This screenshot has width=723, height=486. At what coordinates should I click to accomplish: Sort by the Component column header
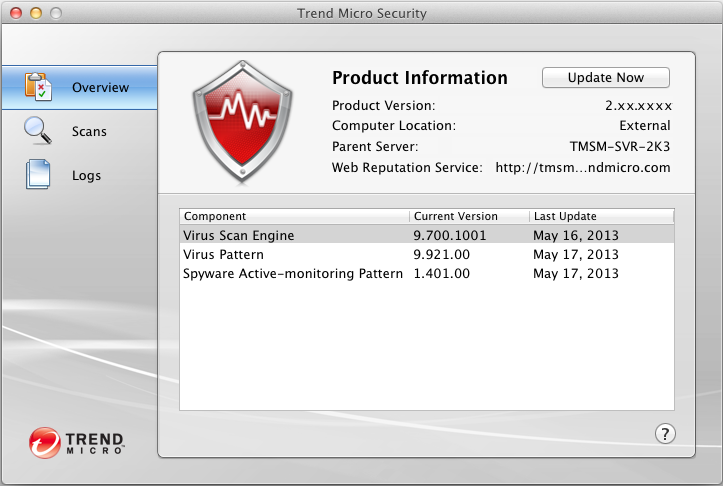[294, 216]
